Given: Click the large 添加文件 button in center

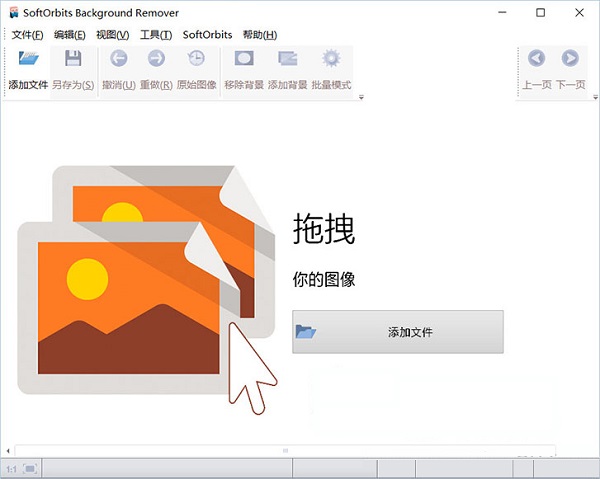Looking at the screenshot, I should 398,332.
